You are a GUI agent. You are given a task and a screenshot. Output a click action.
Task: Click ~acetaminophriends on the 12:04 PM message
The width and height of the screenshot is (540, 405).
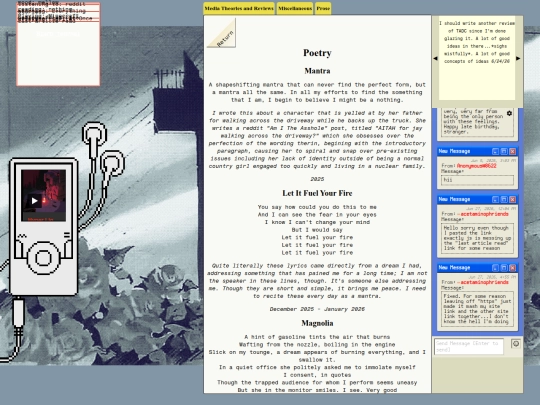pyautogui.click(x=482, y=214)
